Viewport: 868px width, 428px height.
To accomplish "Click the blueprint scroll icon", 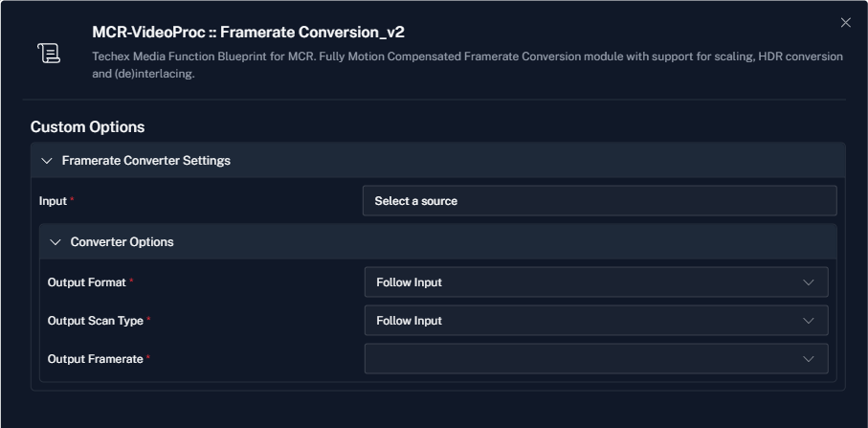I will point(49,54).
